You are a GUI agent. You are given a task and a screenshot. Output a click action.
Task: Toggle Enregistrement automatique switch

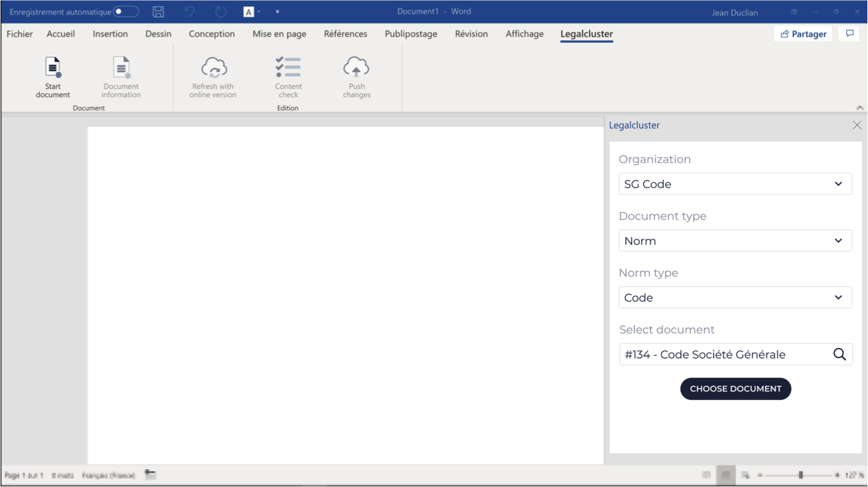point(126,12)
